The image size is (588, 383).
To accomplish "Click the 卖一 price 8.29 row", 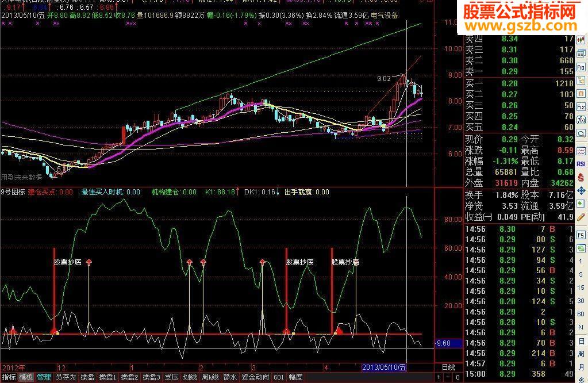I will pyautogui.click(x=520, y=71).
